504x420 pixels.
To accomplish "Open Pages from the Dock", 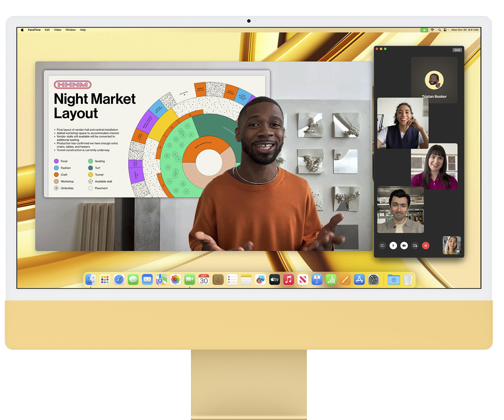I will click(x=345, y=280).
